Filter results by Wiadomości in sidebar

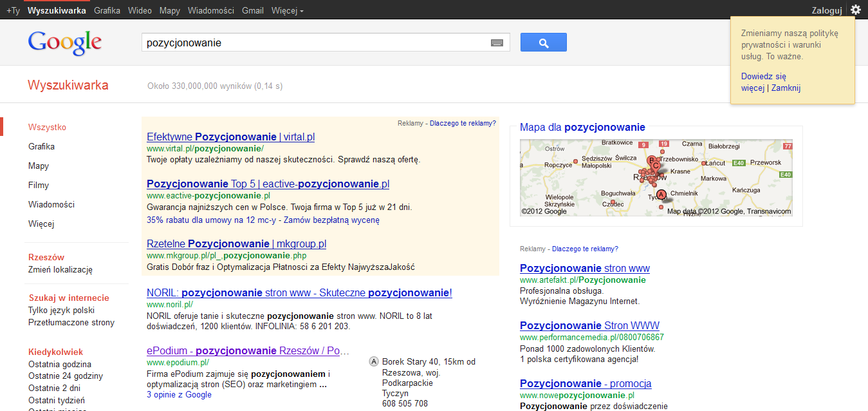pos(51,204)
